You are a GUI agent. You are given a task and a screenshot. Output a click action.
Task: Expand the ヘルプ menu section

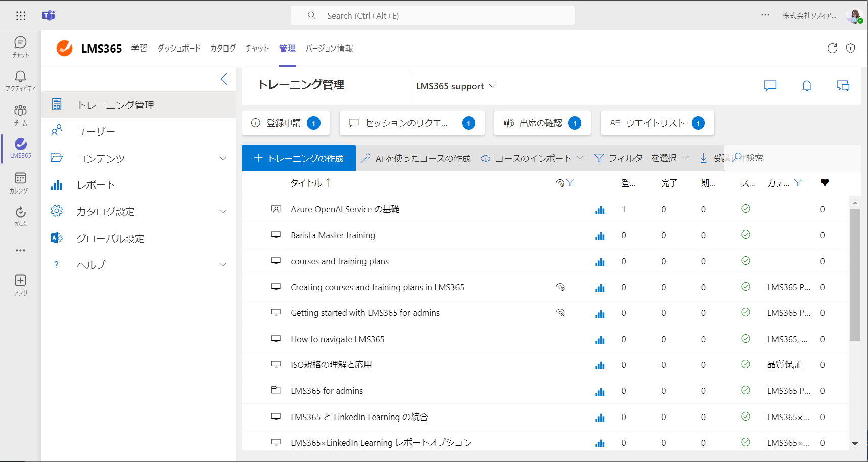223,265
